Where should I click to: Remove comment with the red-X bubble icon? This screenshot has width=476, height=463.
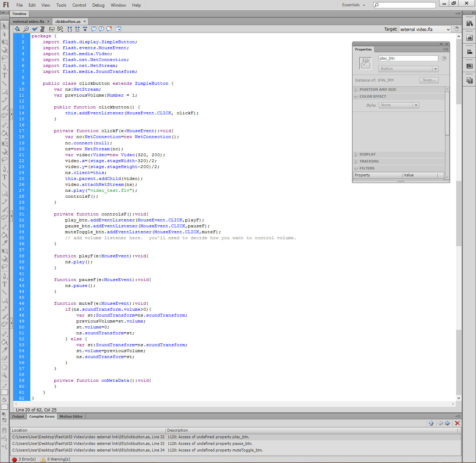tap(109, 29)
